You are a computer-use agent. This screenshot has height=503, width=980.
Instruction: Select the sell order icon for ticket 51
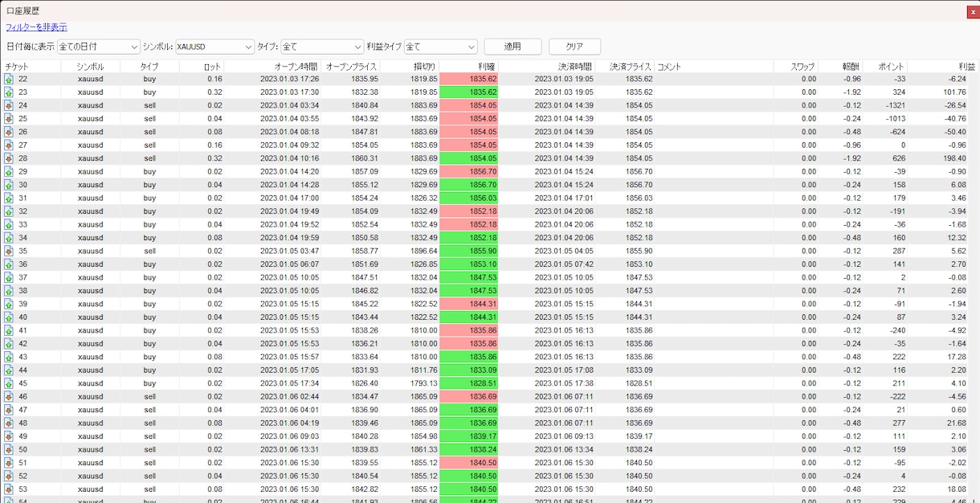pyautogui.click(x=9, y=463)
